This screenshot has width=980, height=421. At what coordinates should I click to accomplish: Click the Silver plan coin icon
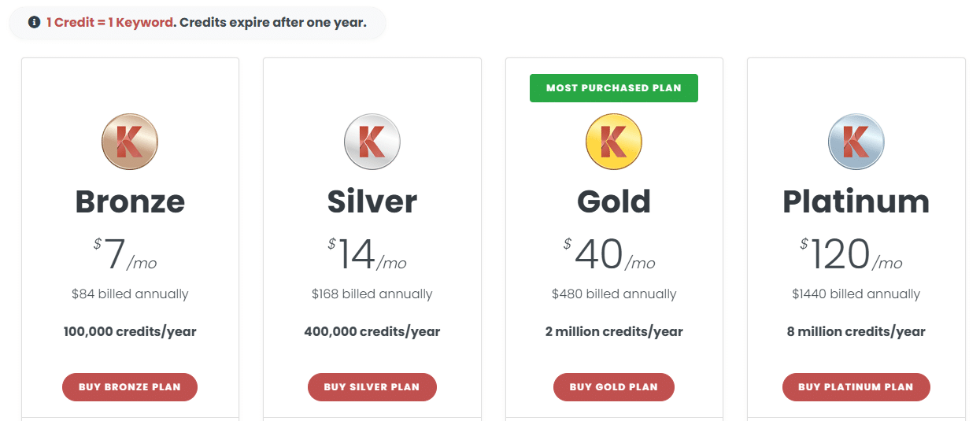click(x=372, y=142)
